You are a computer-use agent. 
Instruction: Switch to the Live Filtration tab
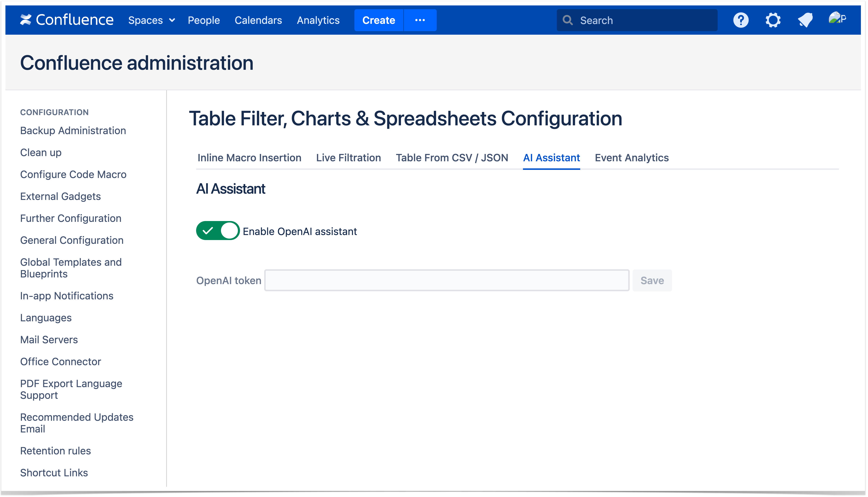click(348, 158)
